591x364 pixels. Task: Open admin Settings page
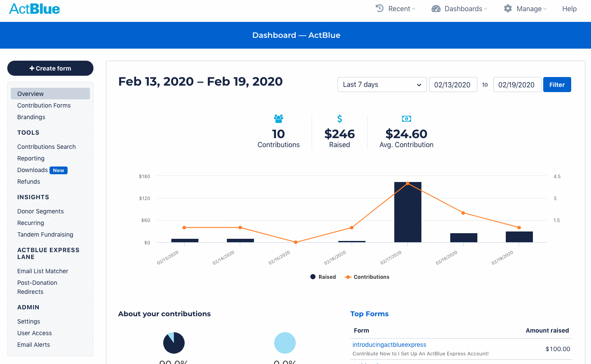point(28,321)
